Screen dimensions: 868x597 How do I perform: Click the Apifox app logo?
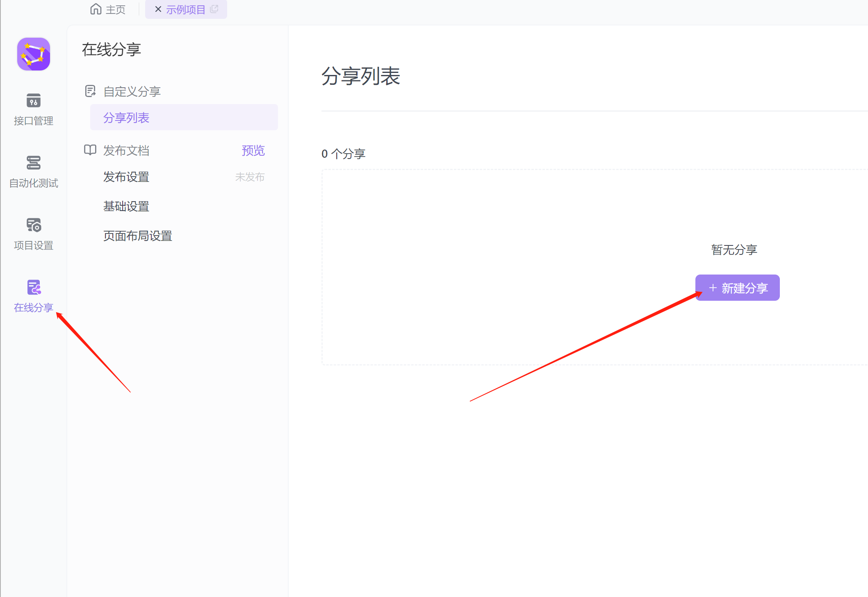pyautogui.click(x=34, y=54)
